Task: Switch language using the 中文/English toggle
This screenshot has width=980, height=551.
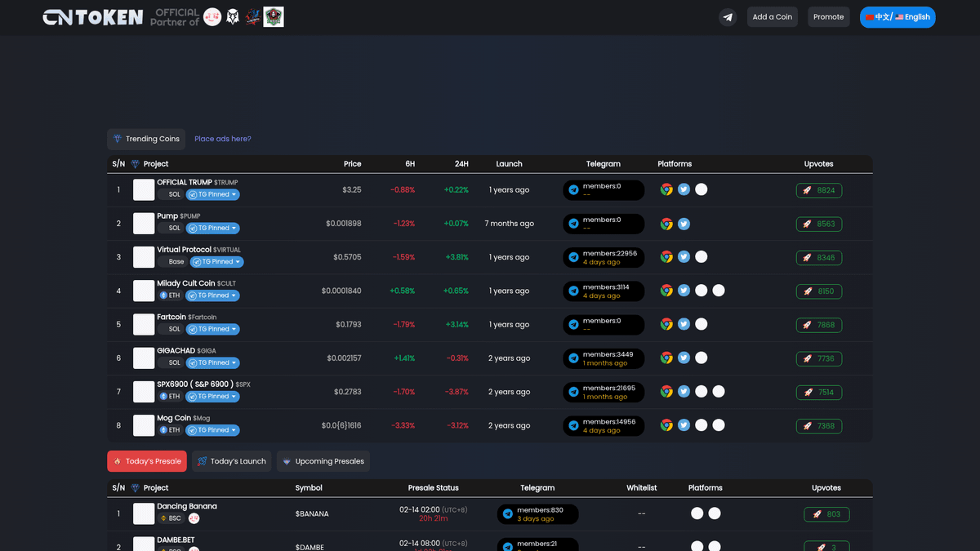Action: pos(898,16)
